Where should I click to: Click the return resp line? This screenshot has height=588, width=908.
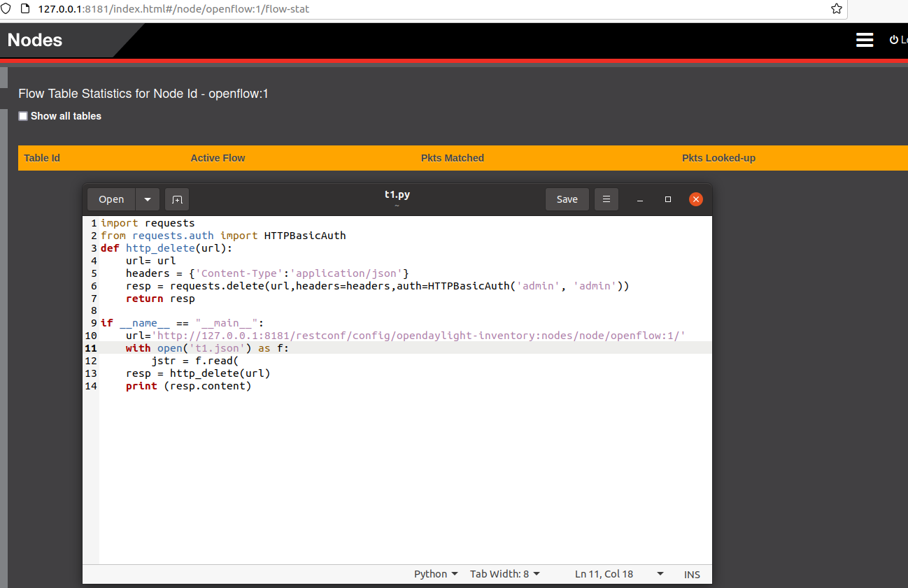160,299
